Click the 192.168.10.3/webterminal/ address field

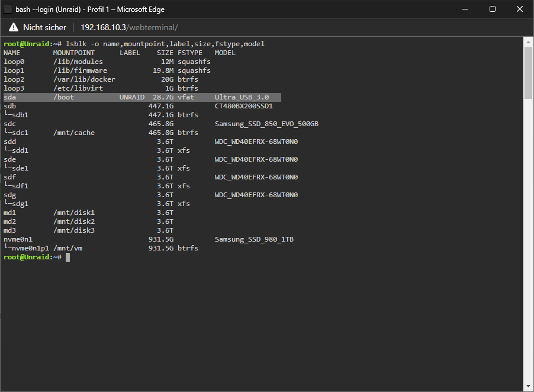point(129,27)
